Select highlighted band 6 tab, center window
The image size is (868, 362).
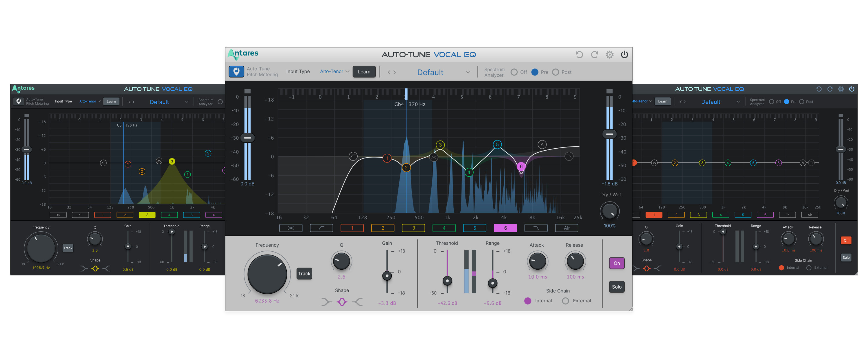(x=505, y=228)
